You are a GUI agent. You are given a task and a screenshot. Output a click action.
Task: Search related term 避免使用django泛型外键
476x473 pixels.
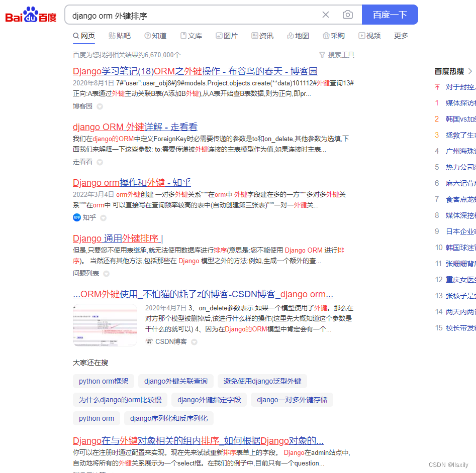click(x=262, y=381)
